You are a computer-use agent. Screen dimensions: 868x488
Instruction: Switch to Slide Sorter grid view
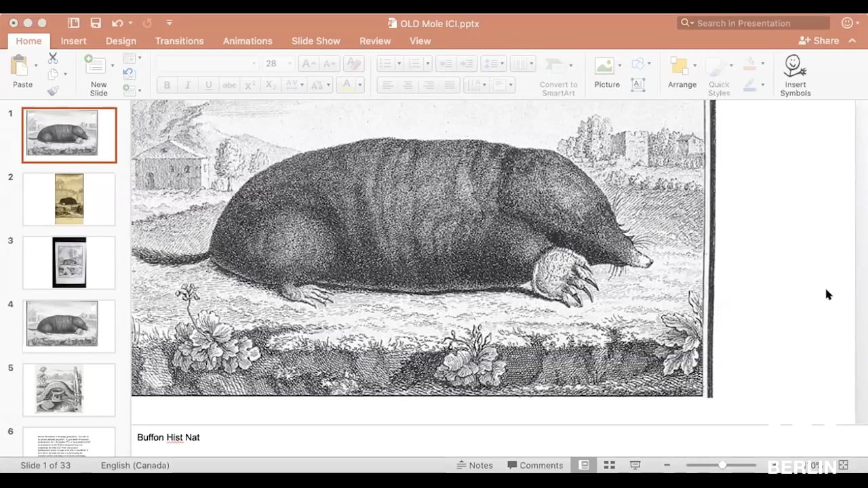(610, 465)
